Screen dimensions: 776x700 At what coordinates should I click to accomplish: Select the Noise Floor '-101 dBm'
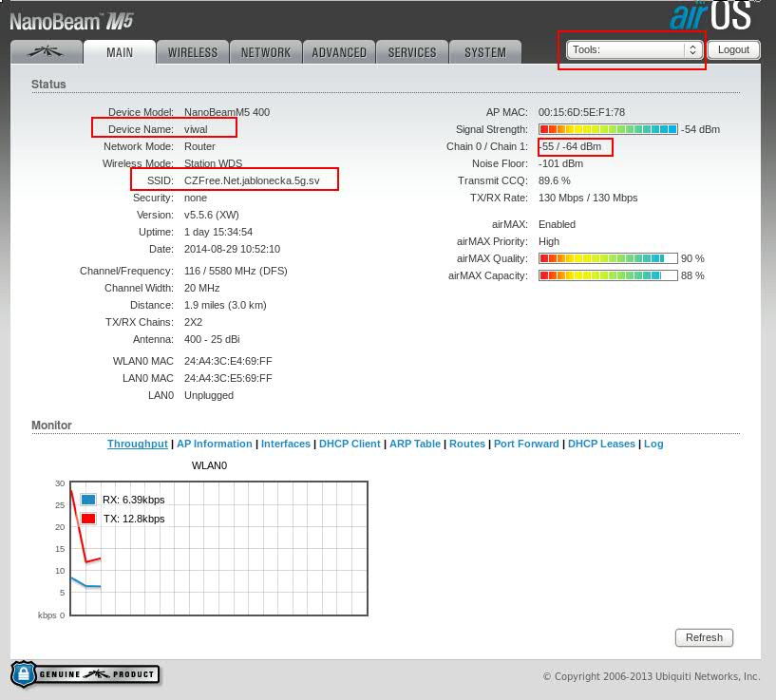(x=560, y=163)
